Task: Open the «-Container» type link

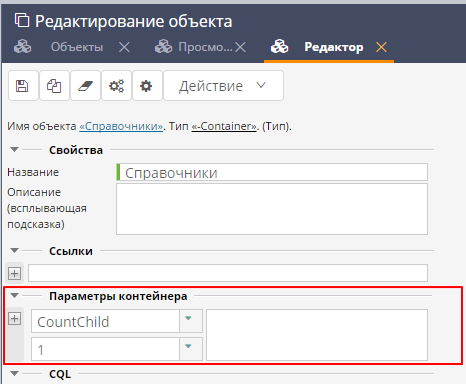Action: [x=224, y=126]
